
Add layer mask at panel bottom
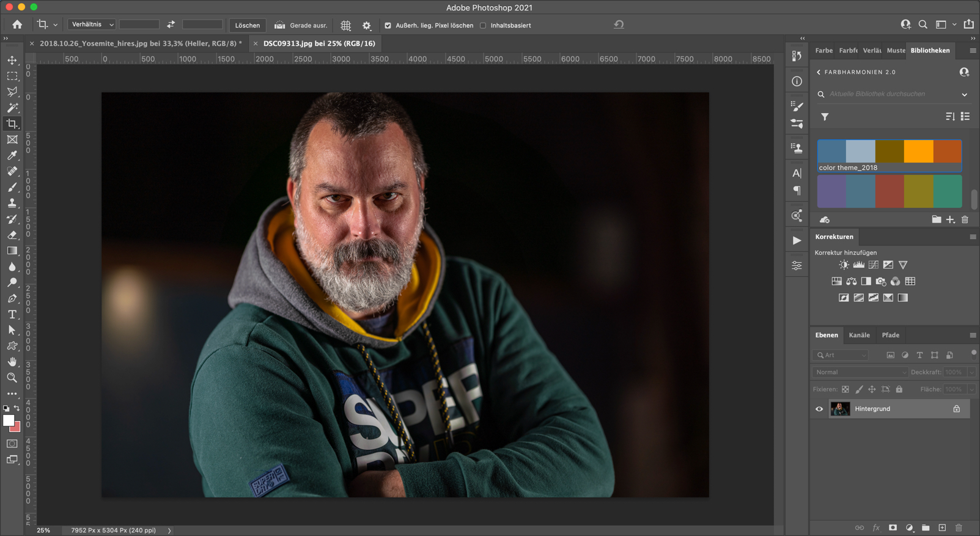point(893,527)
